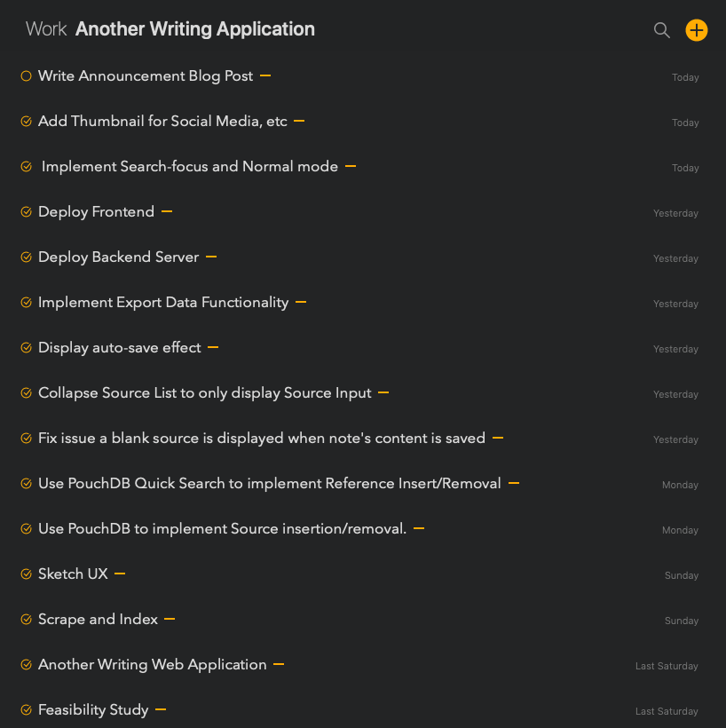Uncheck the Deploy Backend Server task
Screen dimensions: 726x728
(x=27, y=257)
